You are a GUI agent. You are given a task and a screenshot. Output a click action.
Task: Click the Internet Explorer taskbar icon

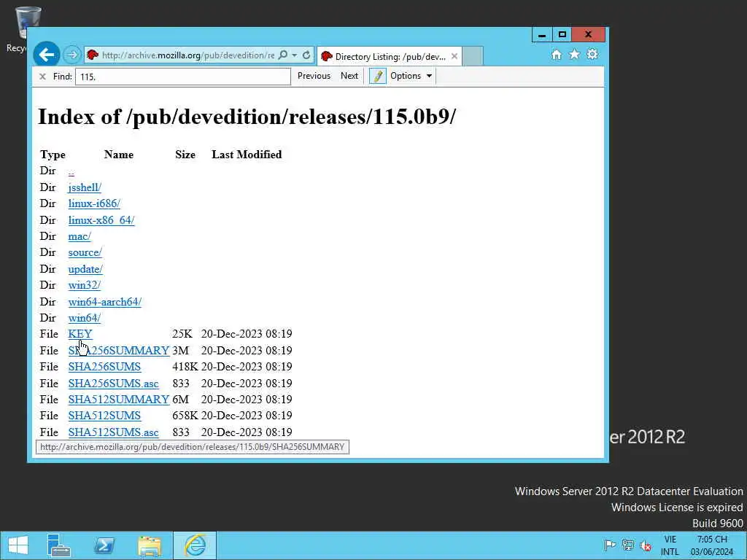[195, 545]
